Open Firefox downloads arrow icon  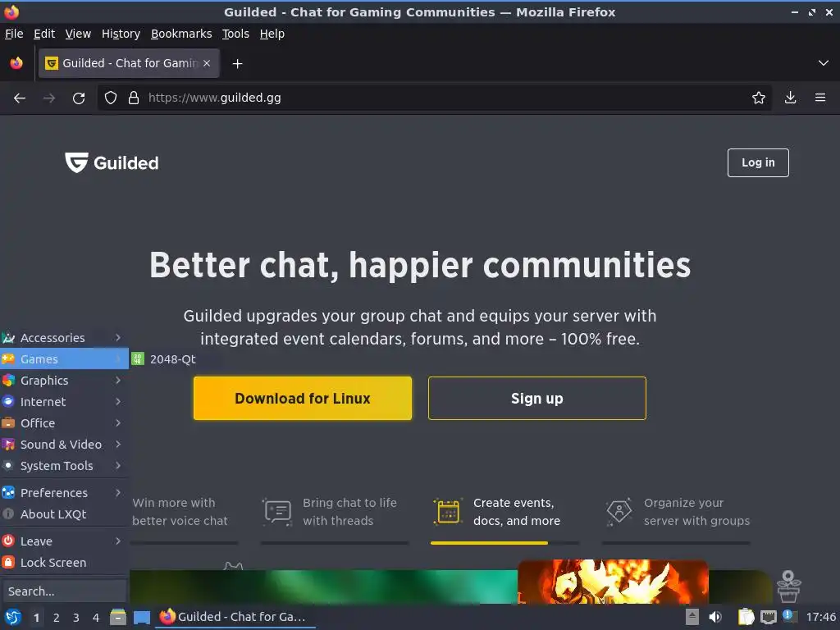point(790,98)
